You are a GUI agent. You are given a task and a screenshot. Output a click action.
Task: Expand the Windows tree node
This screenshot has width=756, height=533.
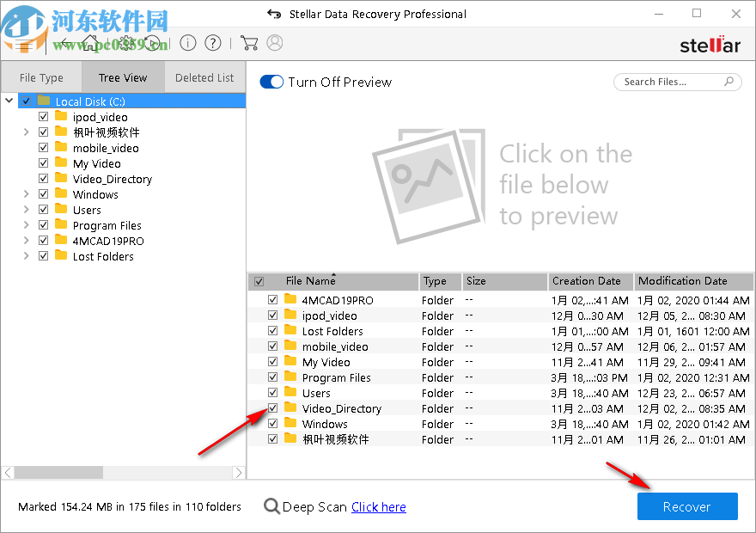[25, 193]
